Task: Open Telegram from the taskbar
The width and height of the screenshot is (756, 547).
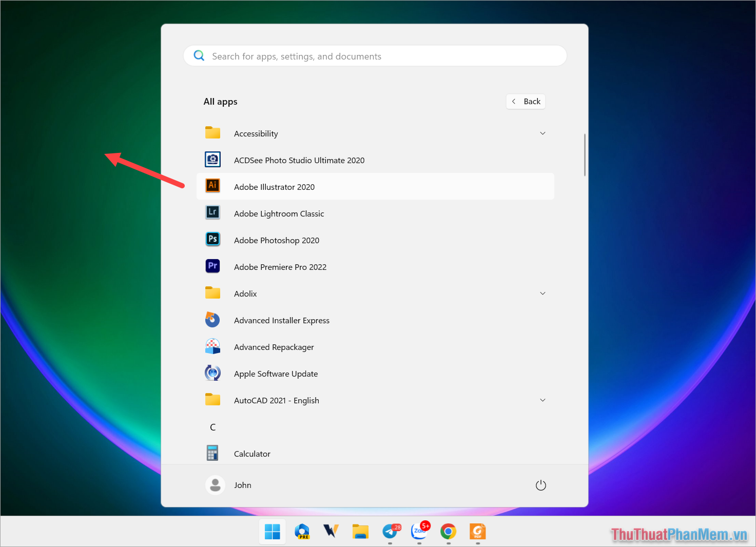Action: (391, 532)
